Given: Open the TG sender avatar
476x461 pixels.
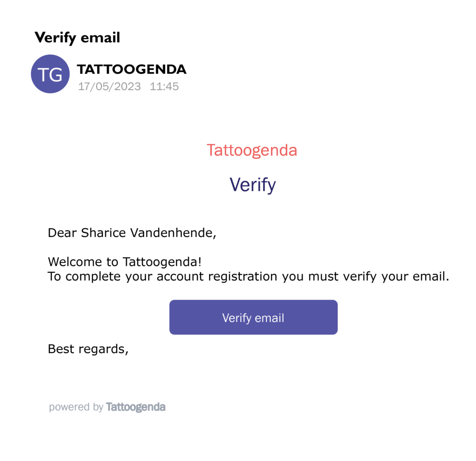Looking at the screenshot, I should coord(50,74).
